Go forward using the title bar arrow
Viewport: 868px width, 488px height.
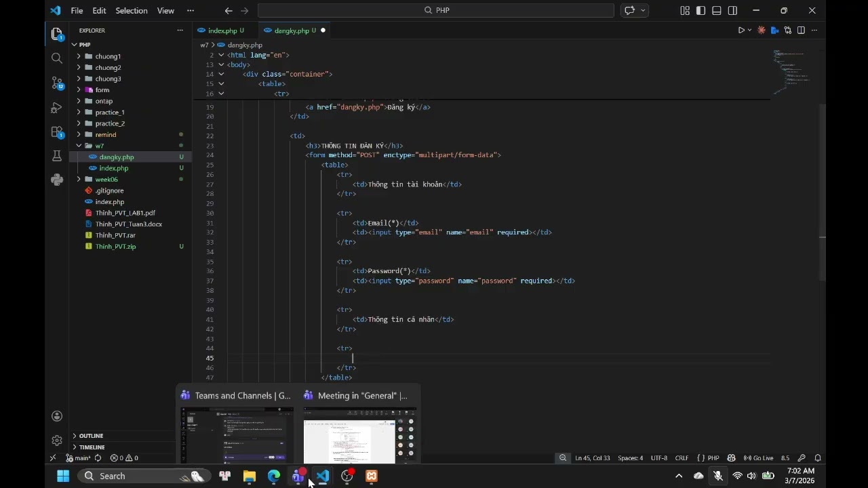(245, 10)
